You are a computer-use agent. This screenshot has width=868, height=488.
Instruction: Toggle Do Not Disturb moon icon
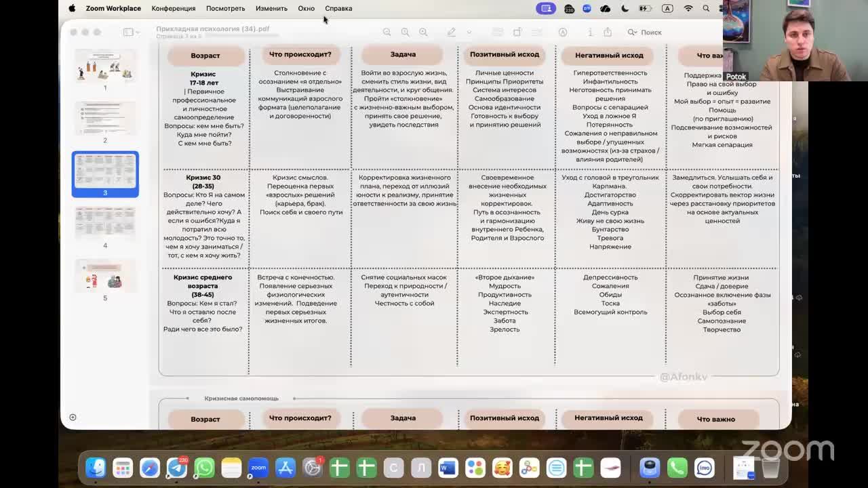click(x=625, y=8)
